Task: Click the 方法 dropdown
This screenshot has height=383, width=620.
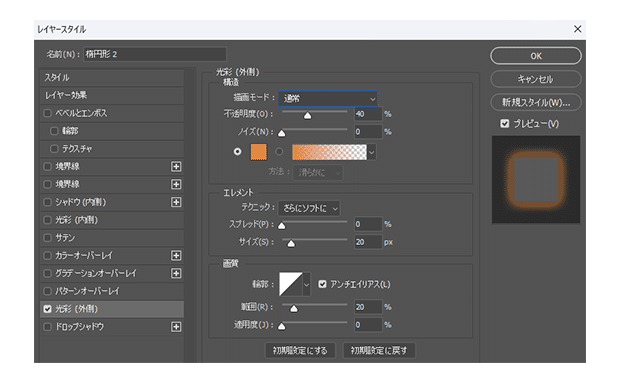Action: coord(318,172)
